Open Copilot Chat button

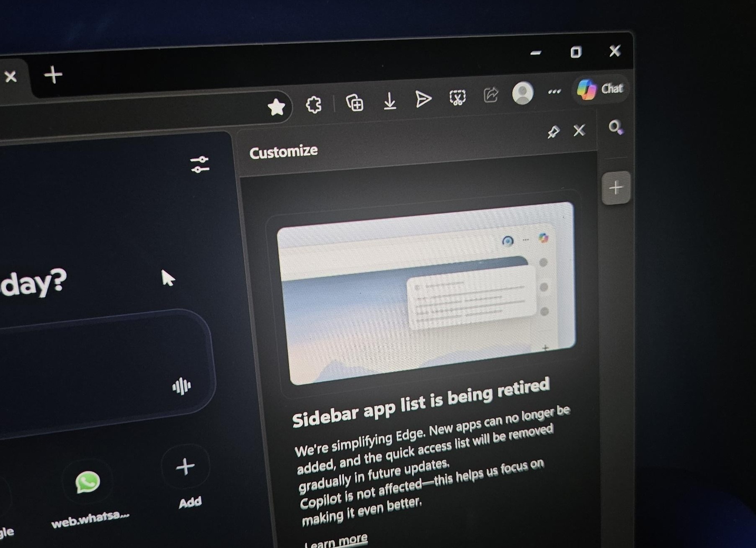[x=600, y=89]
